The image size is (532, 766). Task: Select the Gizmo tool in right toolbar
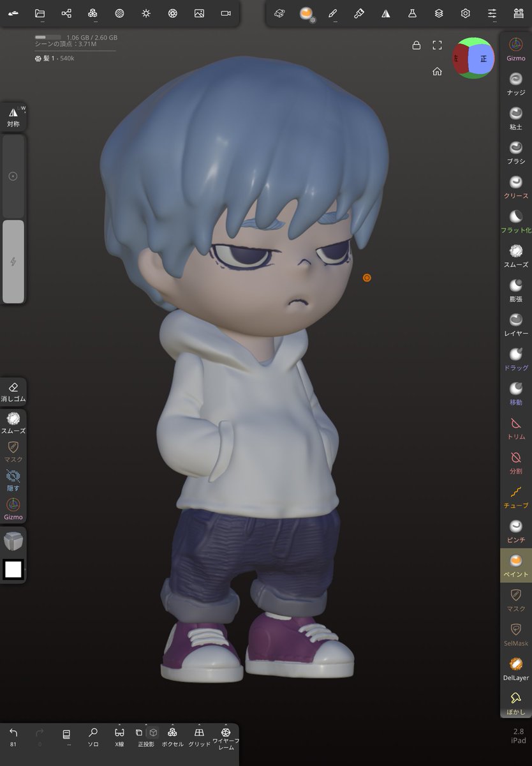point(516,49)
